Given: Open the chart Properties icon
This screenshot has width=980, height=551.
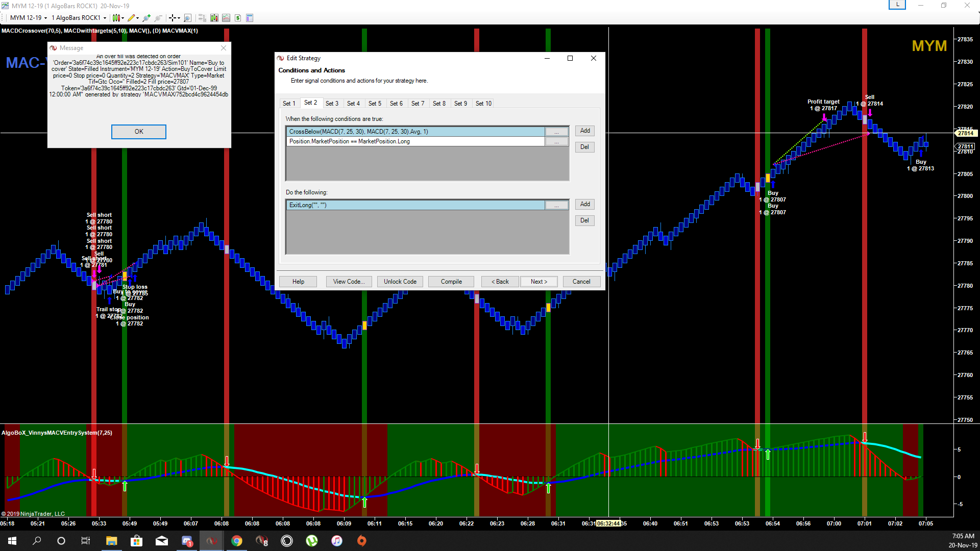Looking at the screenshot, I should point(250,18).
